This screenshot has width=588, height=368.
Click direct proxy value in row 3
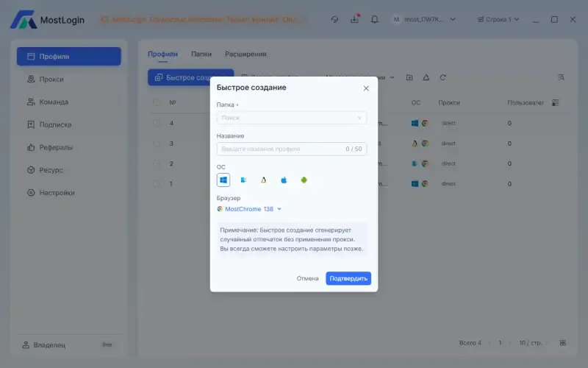448,144
